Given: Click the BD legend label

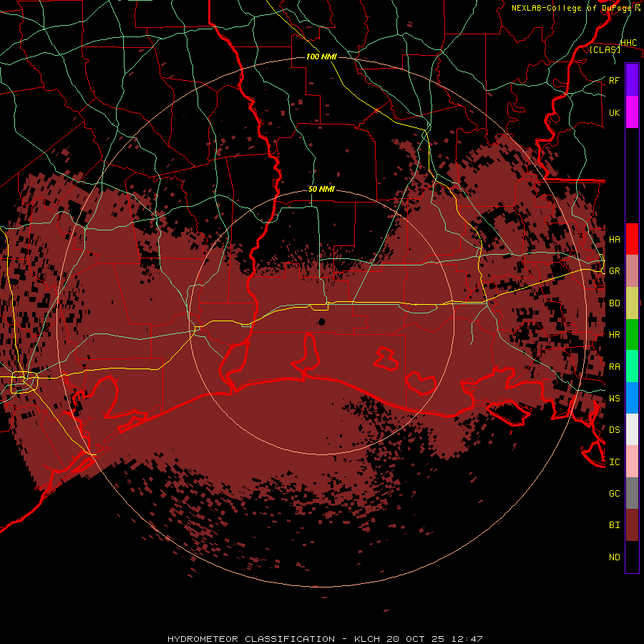Looking at the screenshot, I should point(615,303).
